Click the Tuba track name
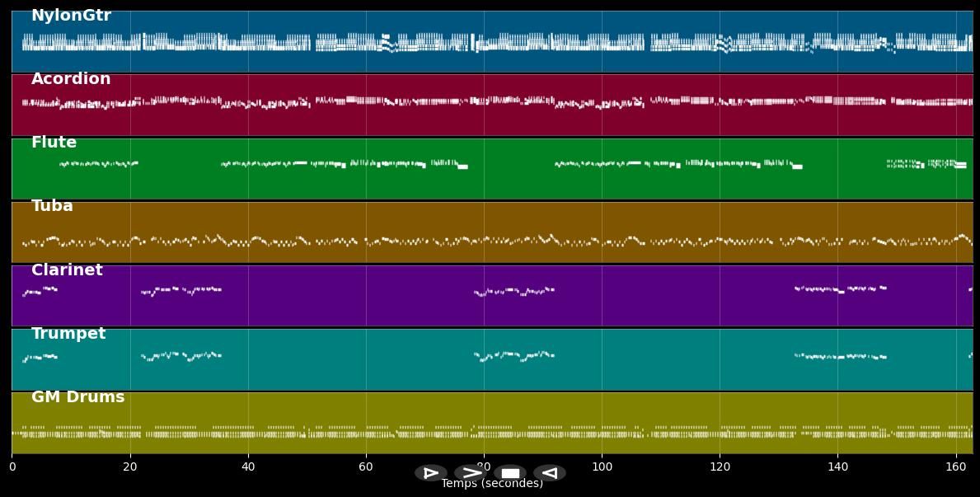This screenshot has width=980, height=497. [52, 206]
